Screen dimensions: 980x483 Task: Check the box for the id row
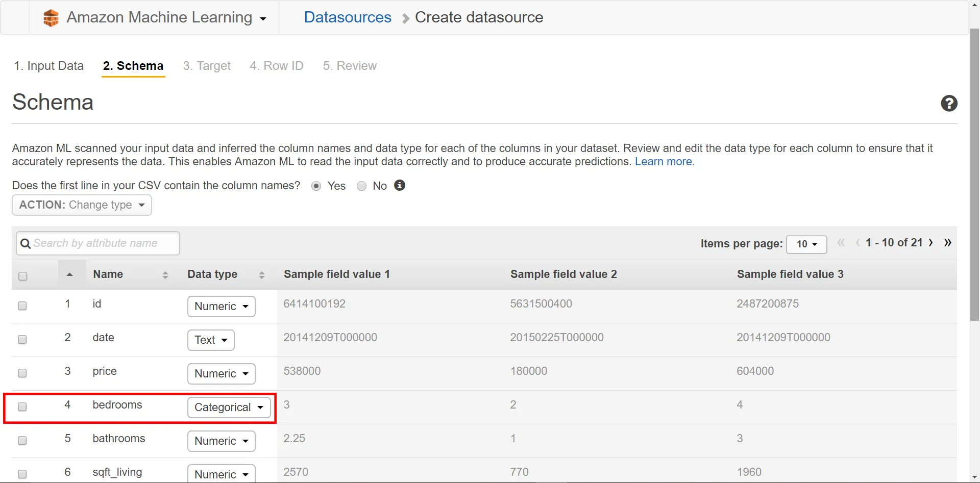(22, 306)
